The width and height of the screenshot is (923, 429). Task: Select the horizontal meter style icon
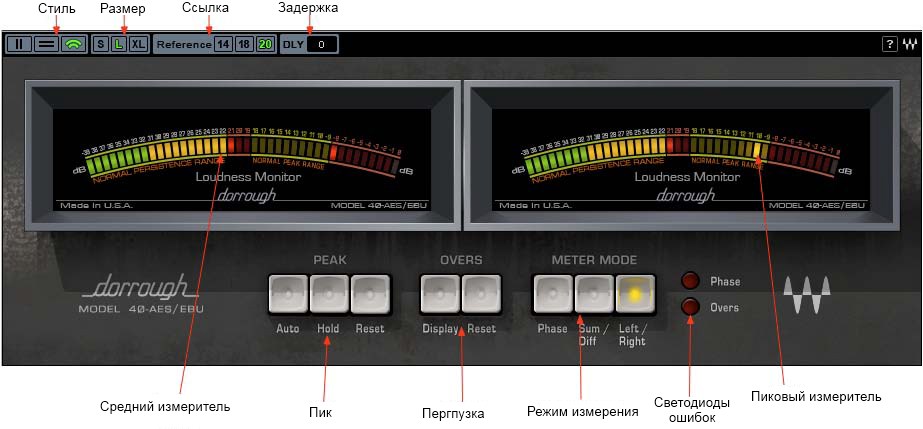45,44
